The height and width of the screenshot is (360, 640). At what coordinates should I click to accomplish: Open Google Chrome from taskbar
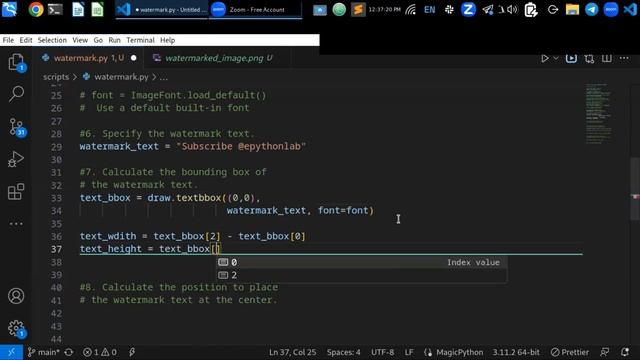tap(36, 9)
